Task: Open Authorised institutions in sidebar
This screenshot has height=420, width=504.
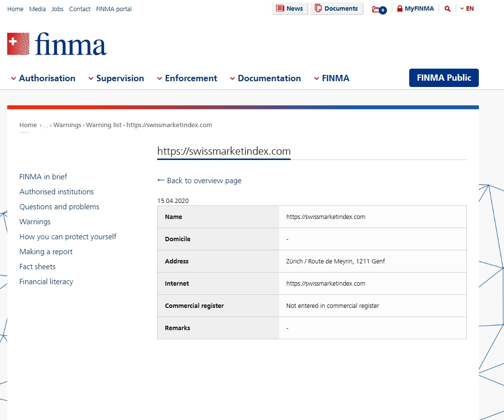Action: click(x=57, y=192)
